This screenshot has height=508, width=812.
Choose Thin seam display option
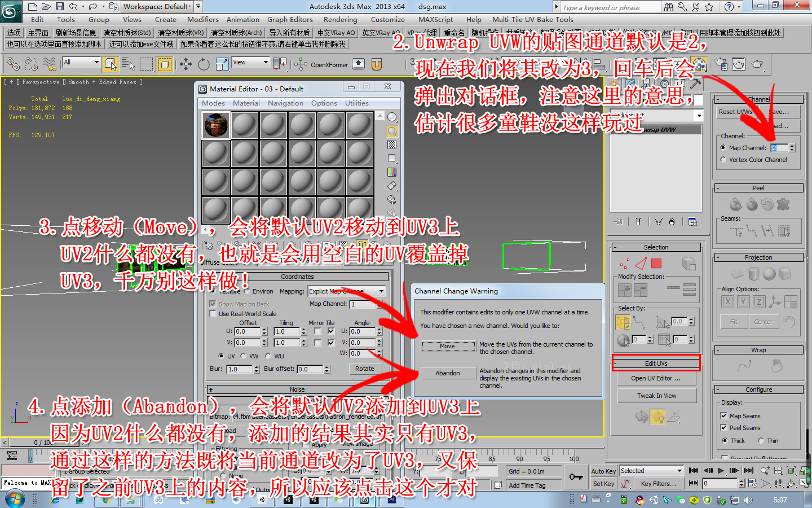point(761,441)
